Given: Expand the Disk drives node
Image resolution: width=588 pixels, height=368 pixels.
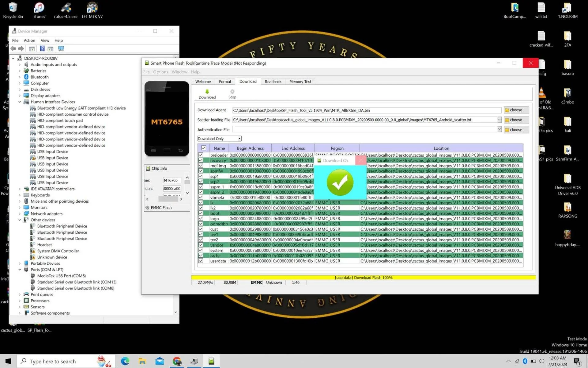Looking at the screenshot, I should 20,90.
